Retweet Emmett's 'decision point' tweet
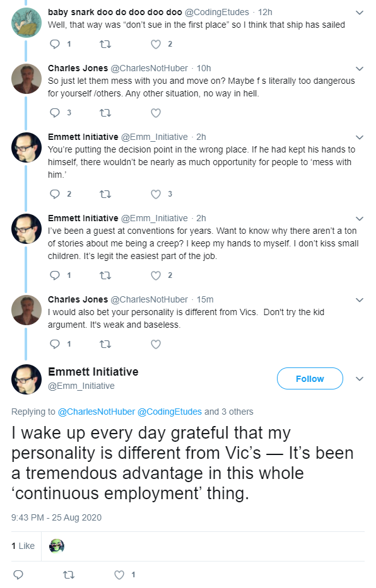The height and width of the screenshot is (588, 376). pyautogui.click(x=105, y=194)
